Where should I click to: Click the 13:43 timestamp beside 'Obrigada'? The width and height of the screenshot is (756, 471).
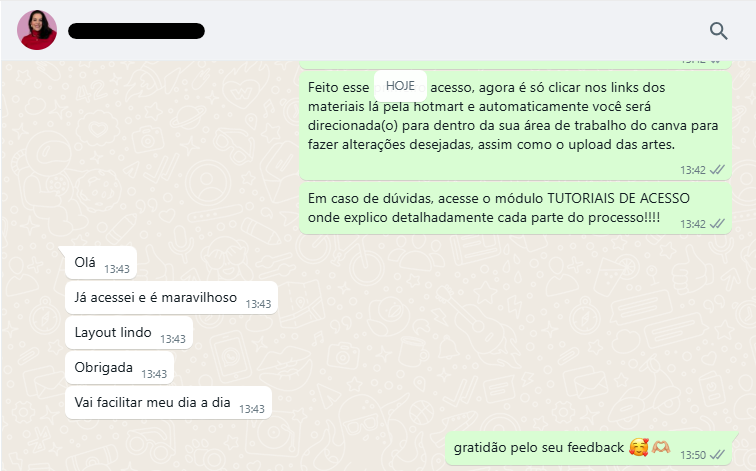tap(154, 374)
